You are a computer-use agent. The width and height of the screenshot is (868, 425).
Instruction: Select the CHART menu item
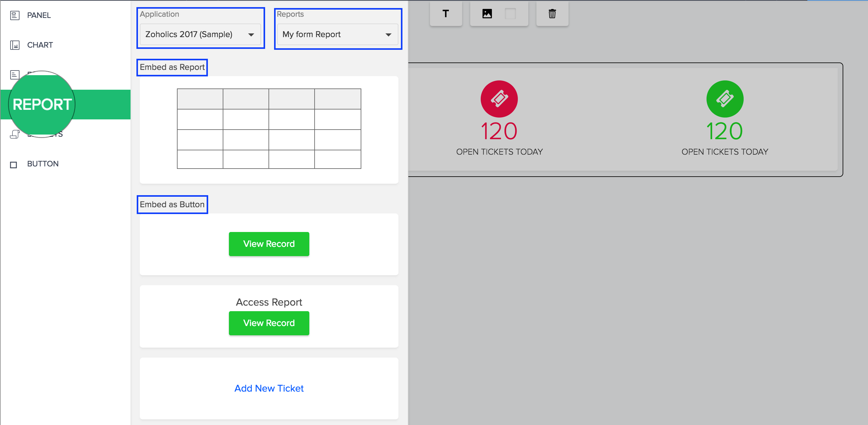coord(40,45)
